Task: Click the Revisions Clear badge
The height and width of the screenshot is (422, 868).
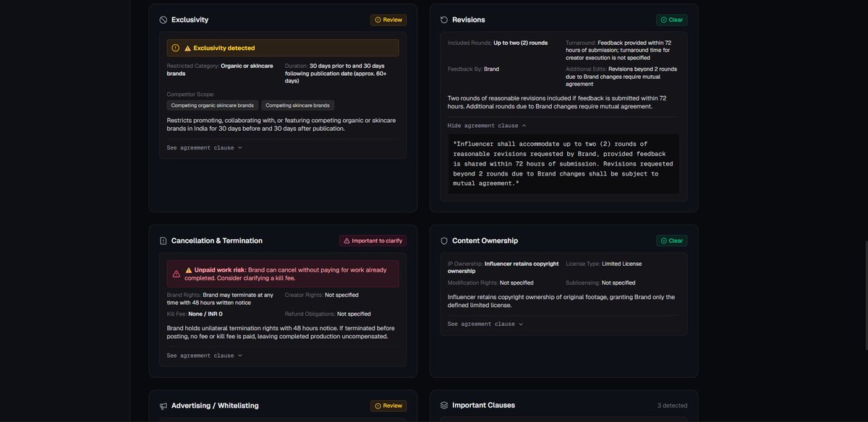Action: [672, 20]
